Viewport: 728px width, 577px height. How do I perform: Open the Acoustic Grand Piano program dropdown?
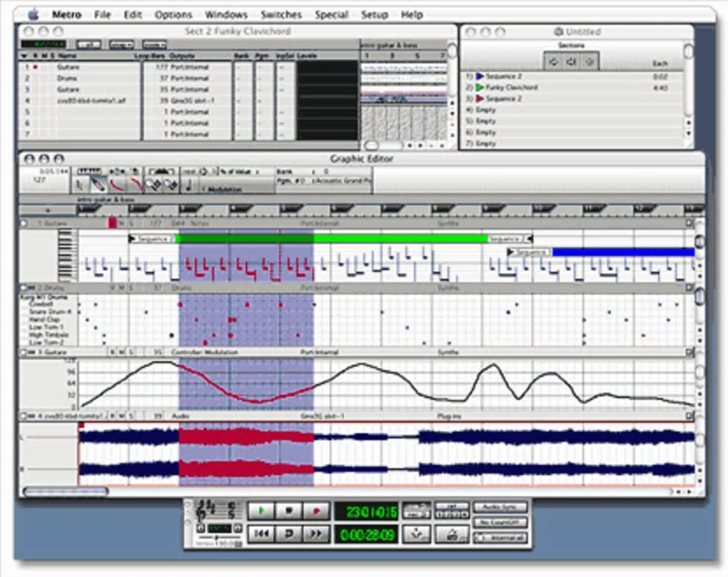coord(342,181)
